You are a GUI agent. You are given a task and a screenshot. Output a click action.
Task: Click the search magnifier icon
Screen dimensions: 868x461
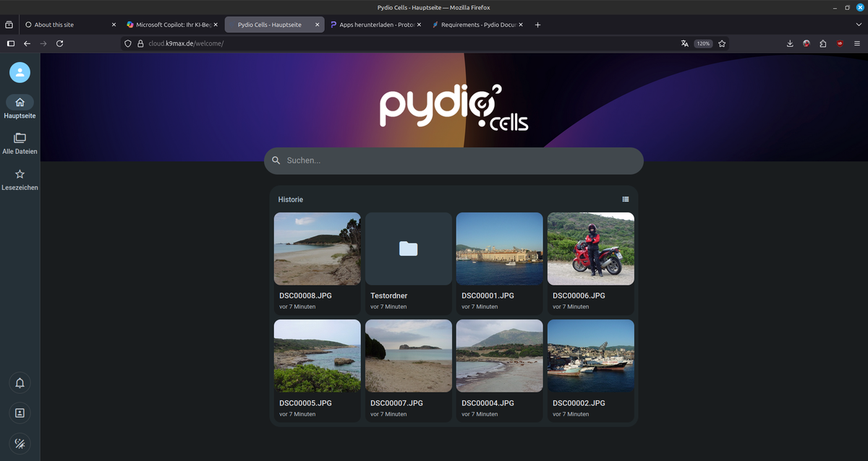pyautogui.click(x=276, y=160)
